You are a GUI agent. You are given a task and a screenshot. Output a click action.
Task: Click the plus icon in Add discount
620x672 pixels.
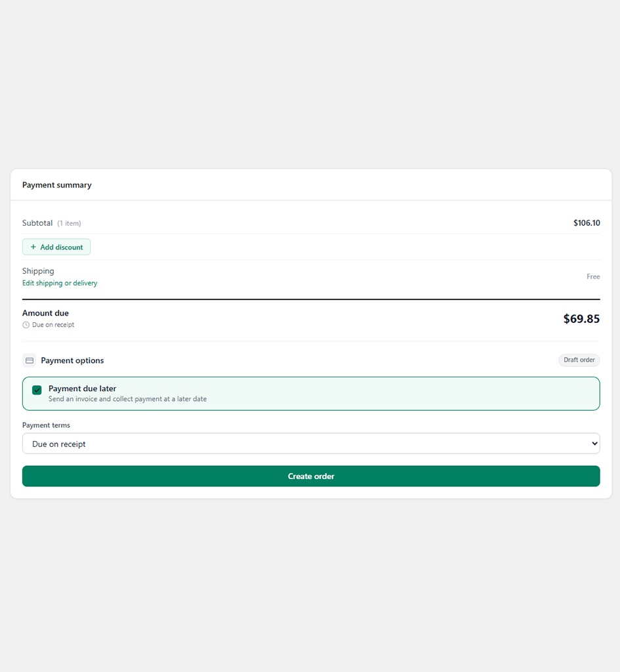(33, 247)
